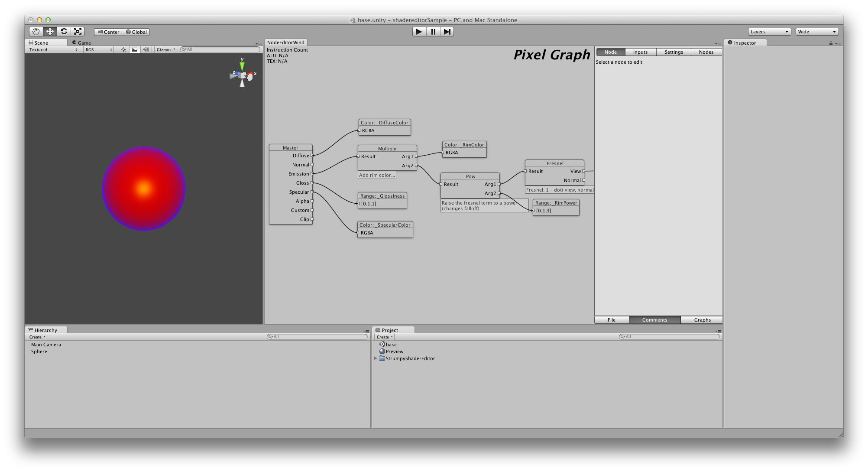Select the Scale tool
The height and width of the screenshot is (472, 868).
pos(78,32)
